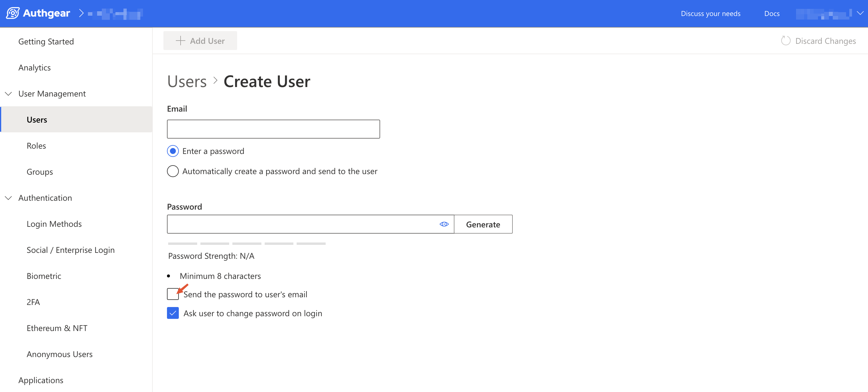
Task: Go to Roles in the sidebar
Action: coord(36,146)
